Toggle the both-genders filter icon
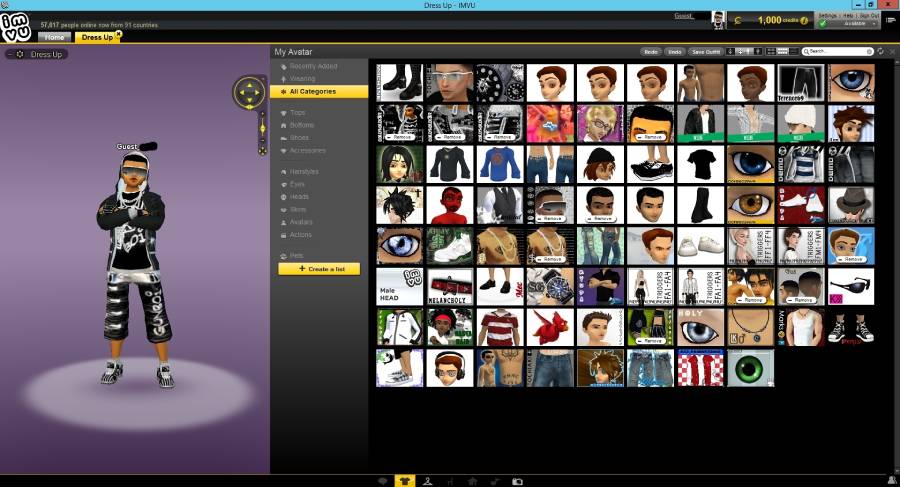Viewport: 900px width, 487px height. point(744,52)
